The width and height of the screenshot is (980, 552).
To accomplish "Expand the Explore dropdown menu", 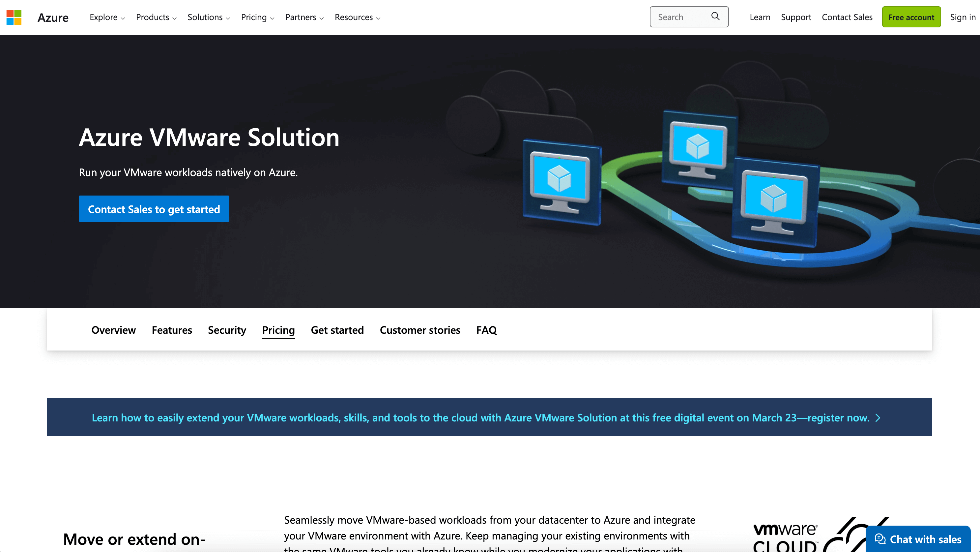I will [107, 17].
